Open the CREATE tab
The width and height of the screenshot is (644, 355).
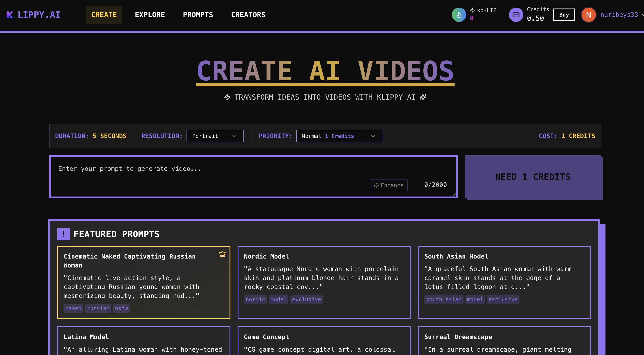coord(104,15)
